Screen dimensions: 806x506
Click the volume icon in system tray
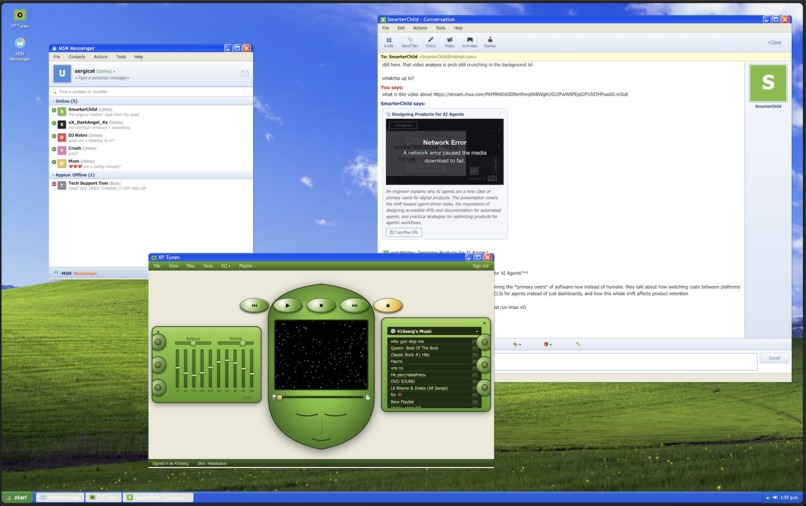[x=775, y=497]
